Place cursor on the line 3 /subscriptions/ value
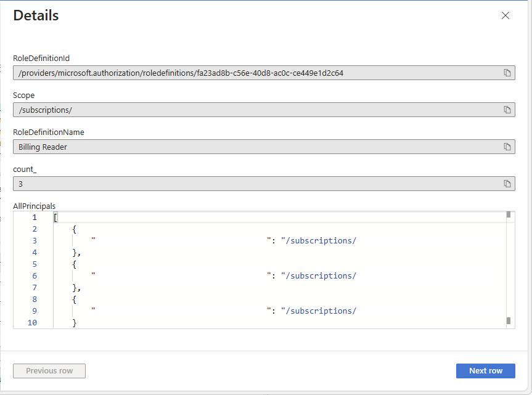 (319, 241)
